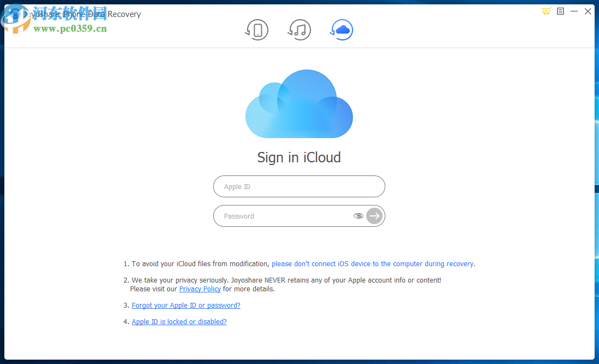Select the iTunes backup recovery mode icon
This screenshot has height=364, width=599.
coord(299,30)
